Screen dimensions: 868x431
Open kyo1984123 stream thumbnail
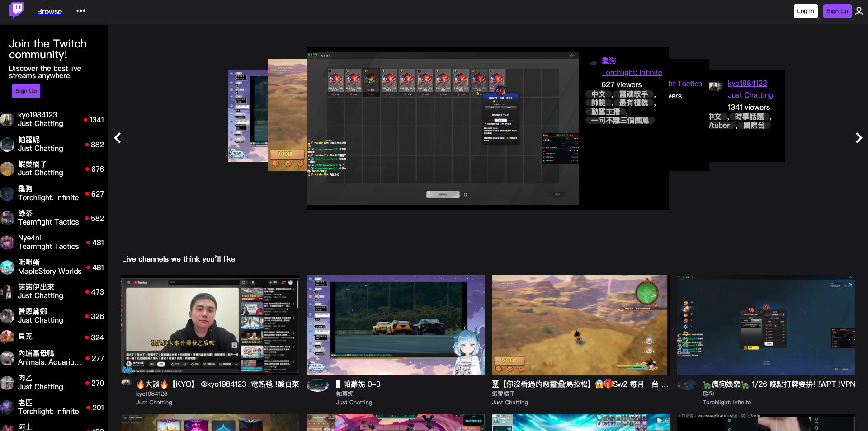click(210, 325)
